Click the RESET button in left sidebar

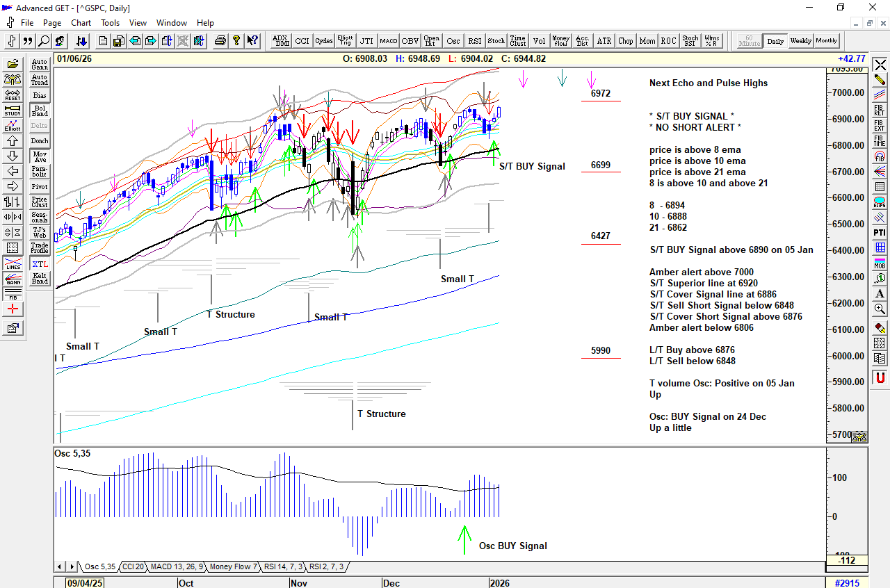(13, 95)
